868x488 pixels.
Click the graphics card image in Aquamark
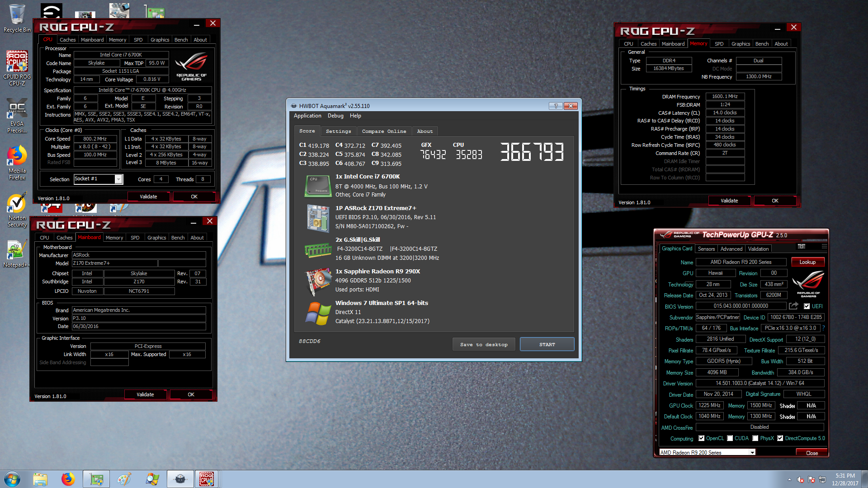(318, 282)
